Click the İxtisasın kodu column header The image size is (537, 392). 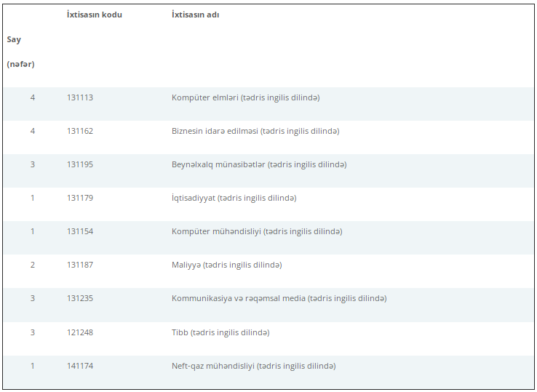click(x=94, y=15)
